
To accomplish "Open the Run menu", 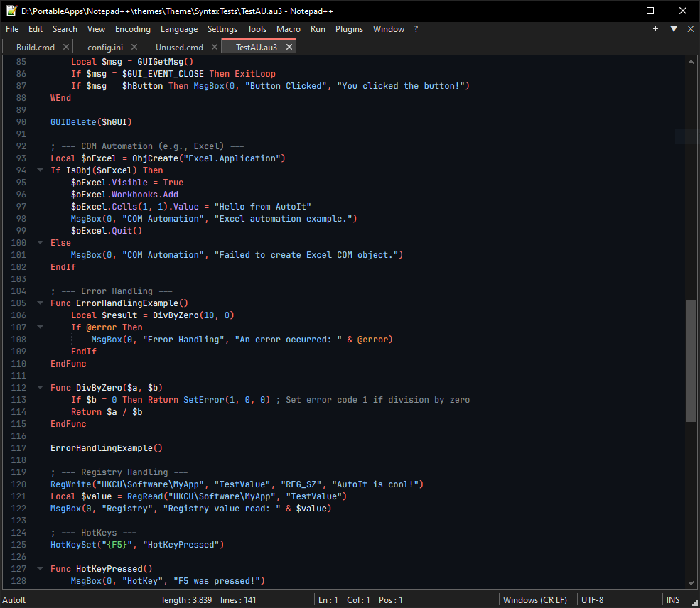I will (x=318, y=29).
